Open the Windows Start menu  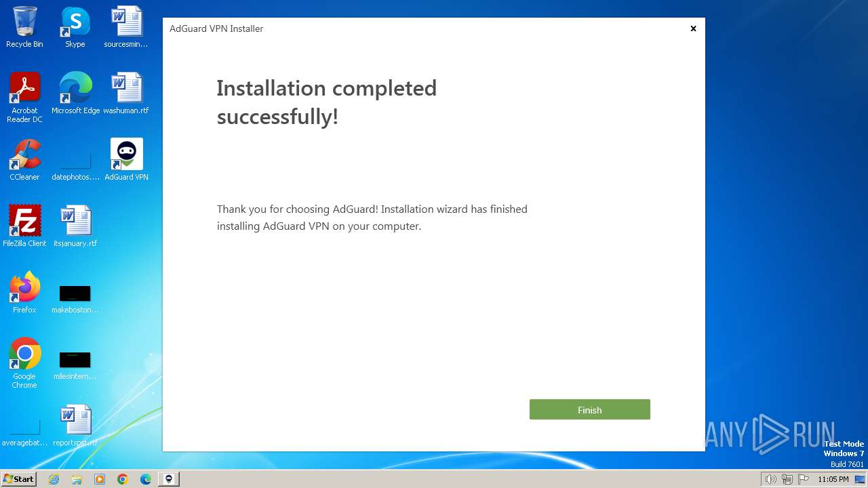[18, 479]
